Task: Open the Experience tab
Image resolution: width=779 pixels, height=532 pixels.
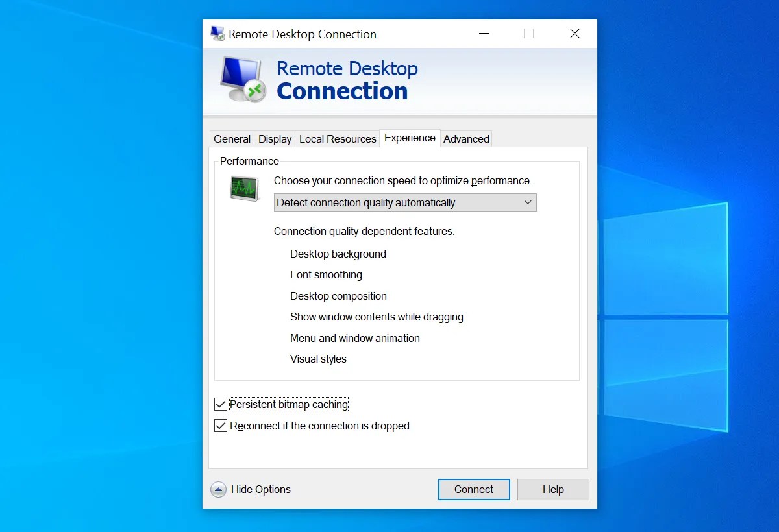Action: (410, 138)
